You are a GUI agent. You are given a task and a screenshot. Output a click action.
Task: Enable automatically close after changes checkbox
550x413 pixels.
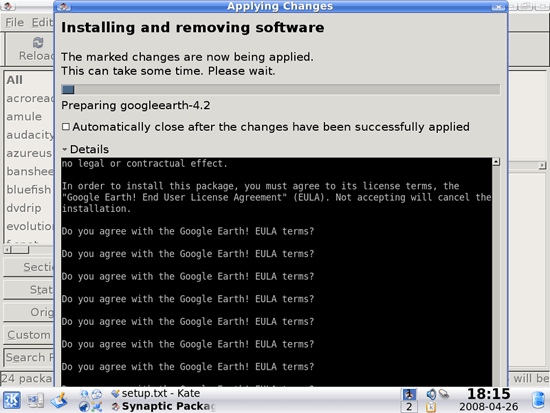pyautogui.click(x=66, y=127)
